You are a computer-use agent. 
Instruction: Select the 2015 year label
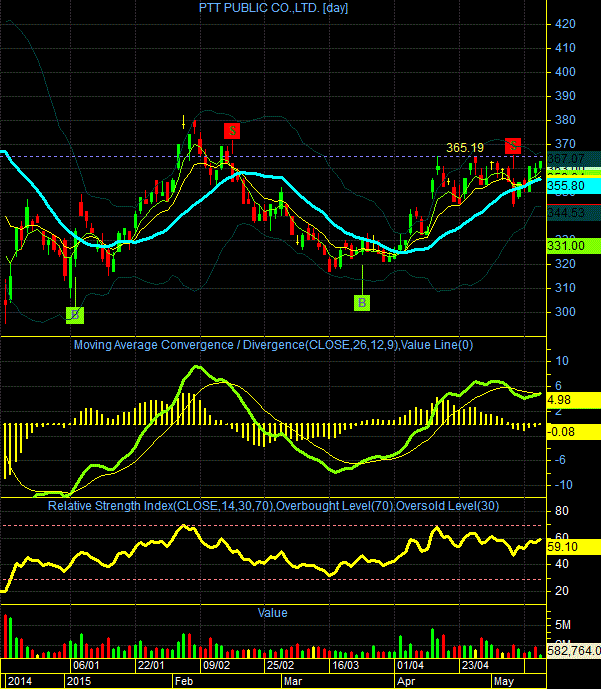pos(79,682)
